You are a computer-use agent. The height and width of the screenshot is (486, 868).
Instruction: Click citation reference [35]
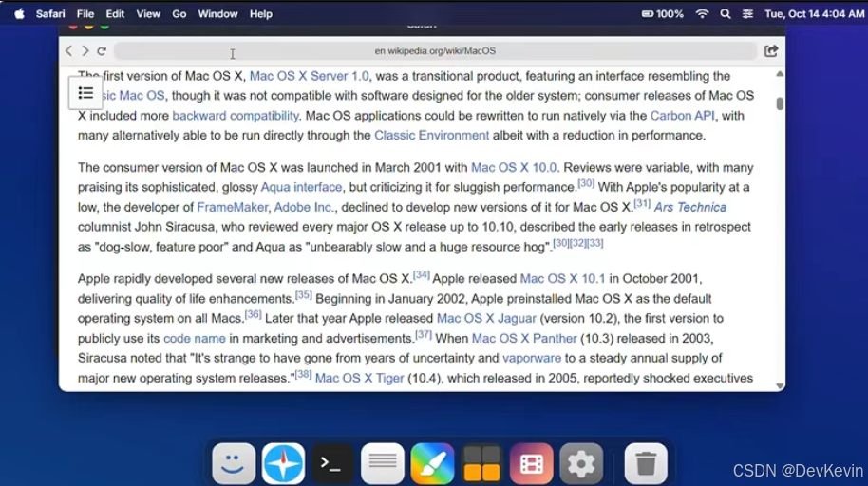(303, 294)
